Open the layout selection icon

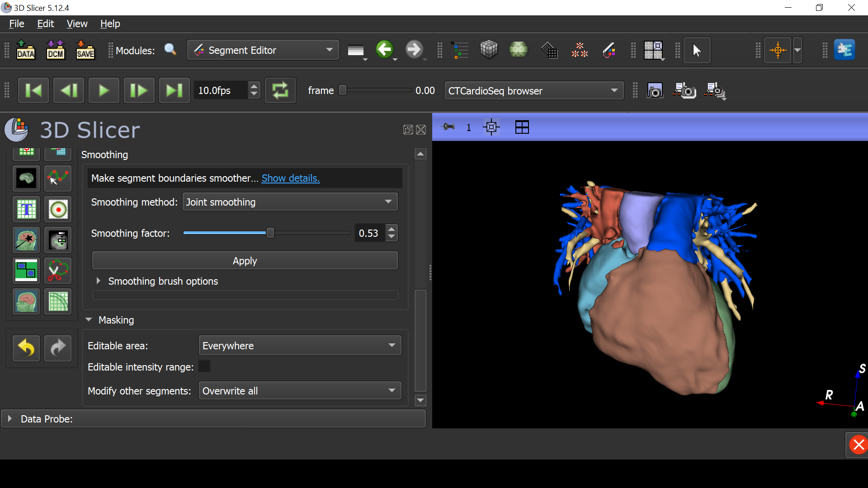653,50
